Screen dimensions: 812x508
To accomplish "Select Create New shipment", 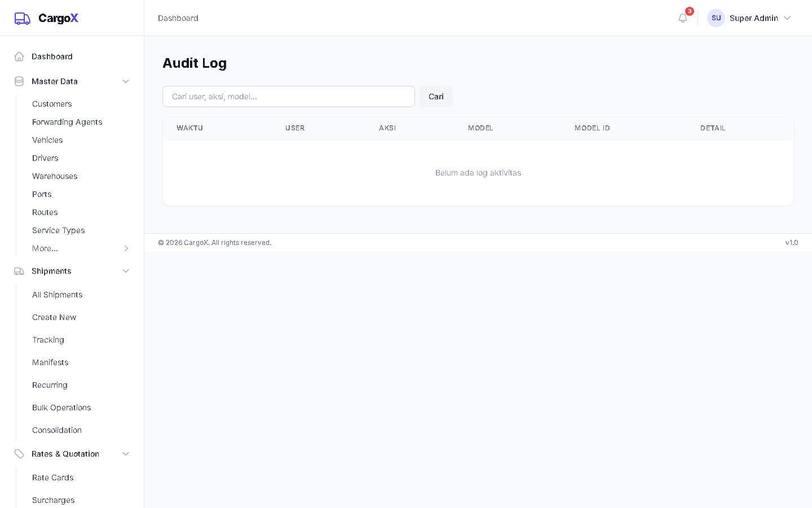I will [54, 317].
